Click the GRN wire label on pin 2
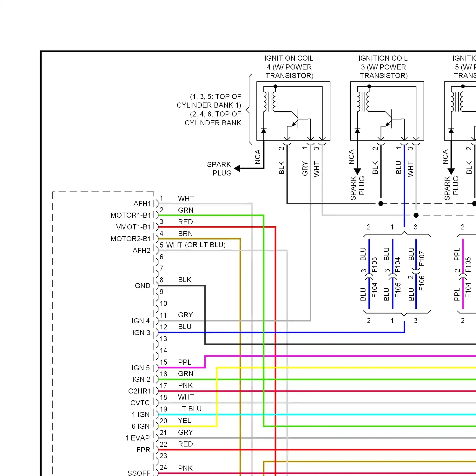Screen dimensions: 476x476 (186, 210)
